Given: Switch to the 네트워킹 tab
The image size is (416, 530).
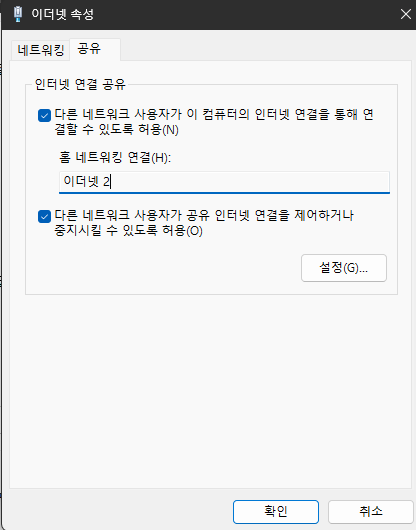Looking at the screenshot, I should point(41,50).
